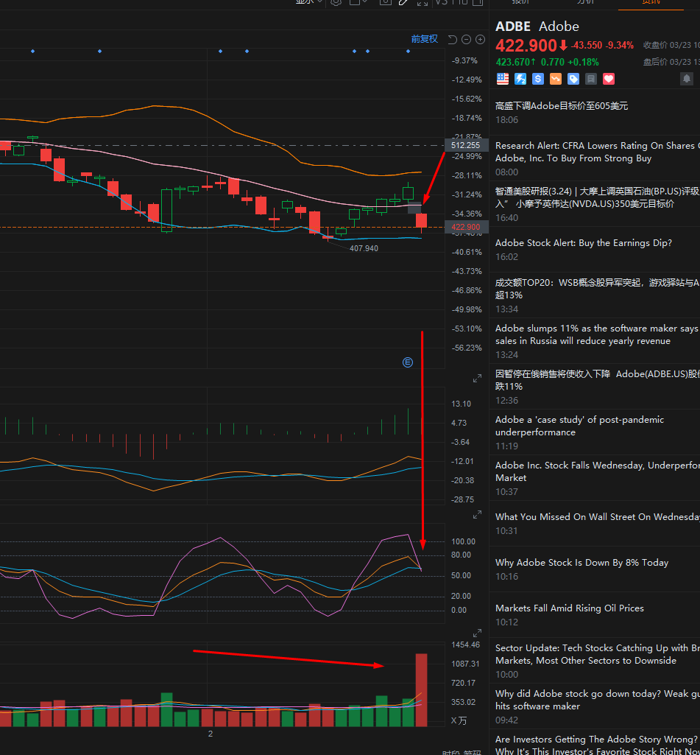Open 因暂停在俄销售将使收入下降 news item

click(x=595, y=387)
